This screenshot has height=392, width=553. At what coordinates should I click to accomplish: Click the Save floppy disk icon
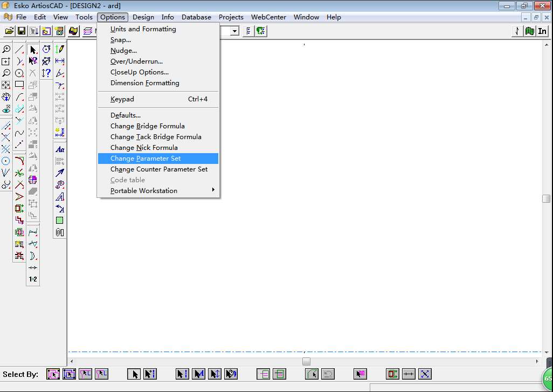click(x=22, y=31)
